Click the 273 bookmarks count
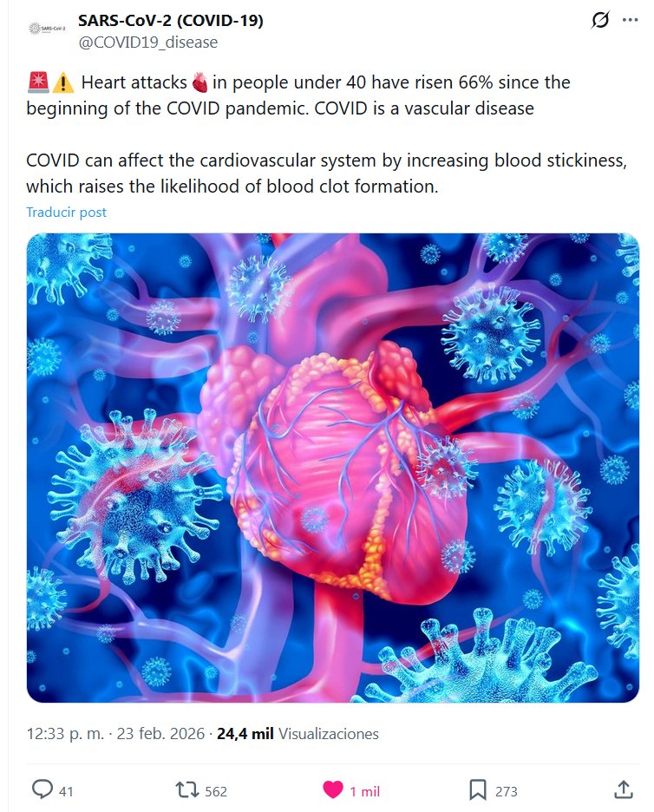The height and width of the screenshot is (812, 654). click(x=506, y=791)
